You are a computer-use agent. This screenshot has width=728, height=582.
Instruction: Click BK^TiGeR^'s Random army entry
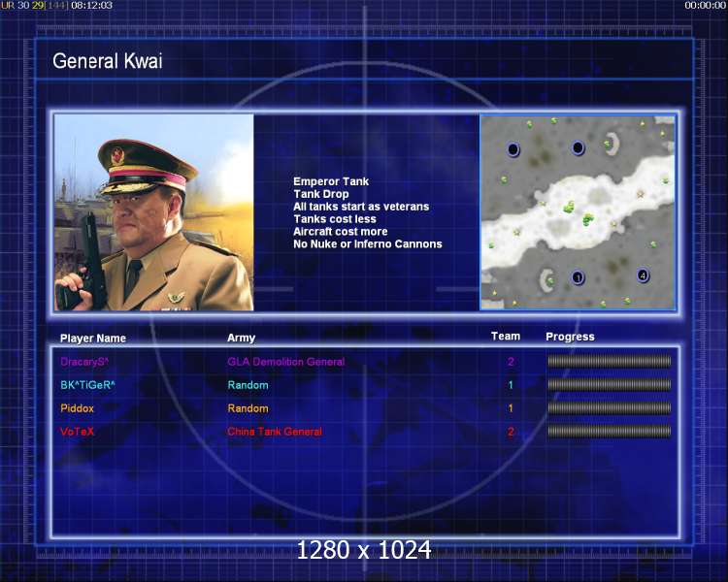(248, 385)
